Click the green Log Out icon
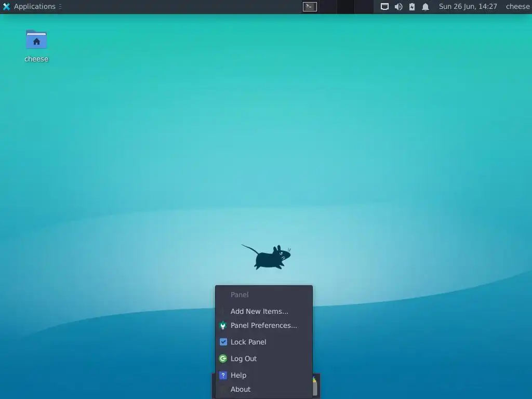This screenshot has width=532, height=399. point(223,358)
